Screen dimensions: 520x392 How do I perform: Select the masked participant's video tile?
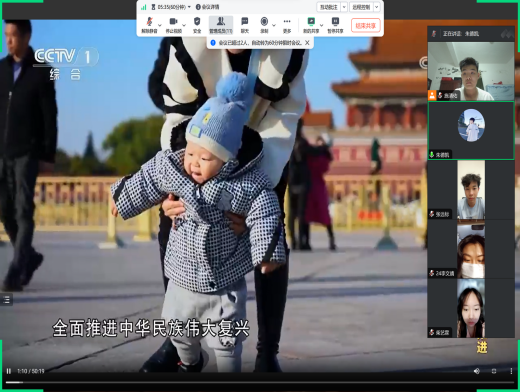(471, 249)
